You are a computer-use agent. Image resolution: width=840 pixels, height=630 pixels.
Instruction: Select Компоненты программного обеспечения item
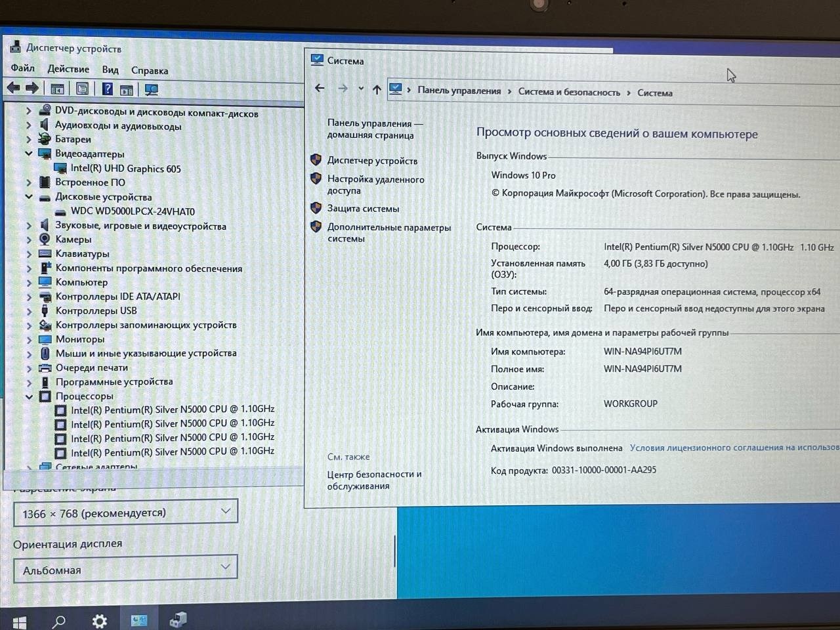click(x=148, y=268)
